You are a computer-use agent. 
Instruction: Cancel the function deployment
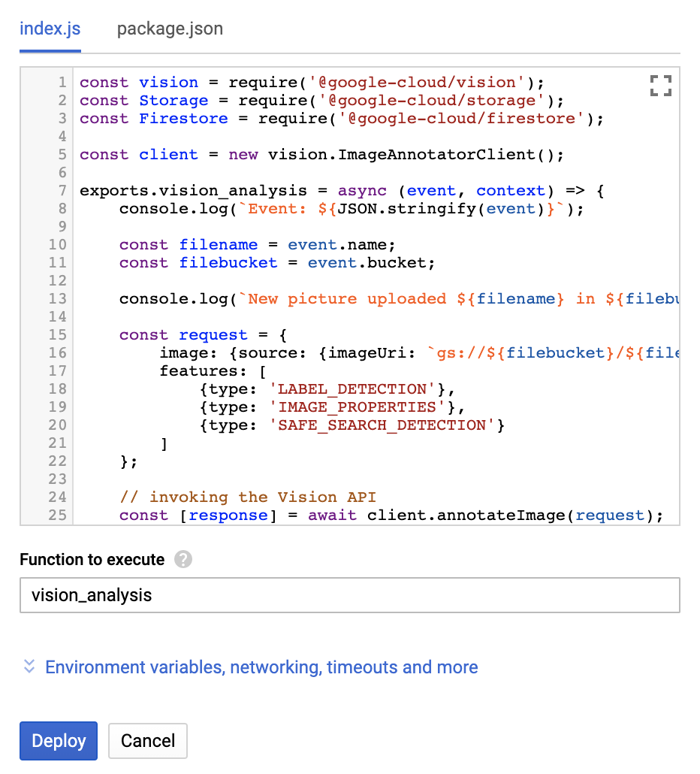pyautogui.click(x=147, y=741)
